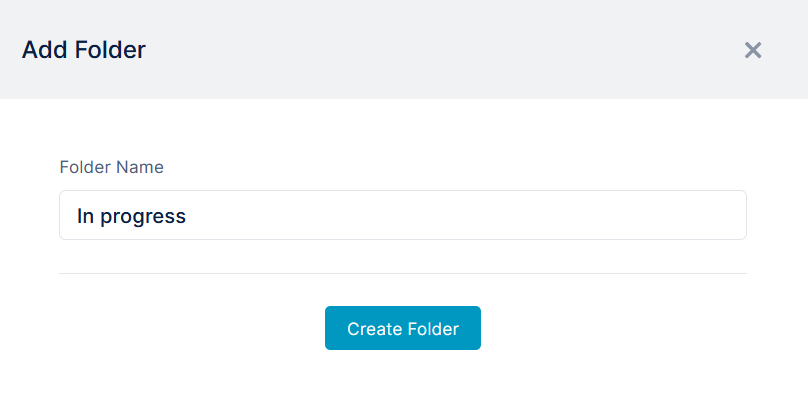The image size is (808, 404).
Task: Click the Create Folder button
Action: pos(402,328)
